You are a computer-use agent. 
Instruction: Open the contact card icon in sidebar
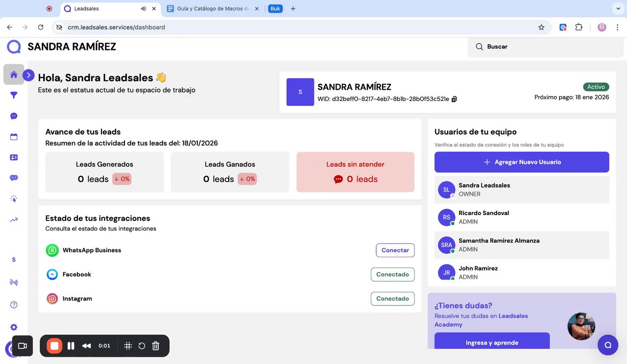point(14,157)
